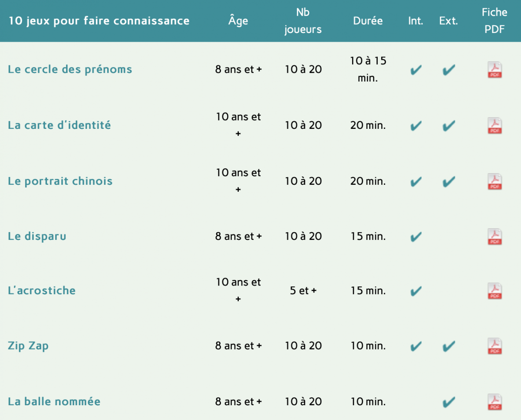
Task: Go to Le portrait chinois game page
Action: point(60,181)
